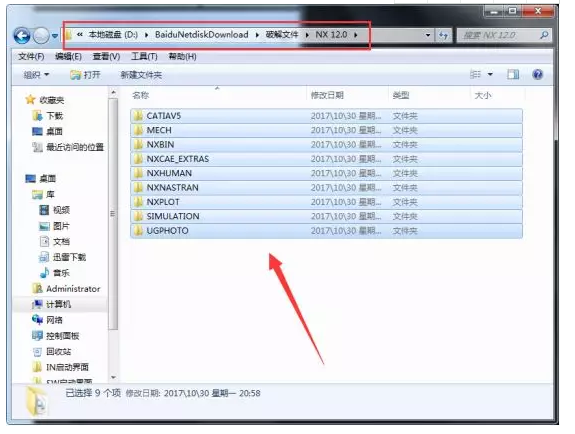This screenshot has width=575, height=434.
Task: Click the Back navigation arrow button
Action: (x=22, y=36)
